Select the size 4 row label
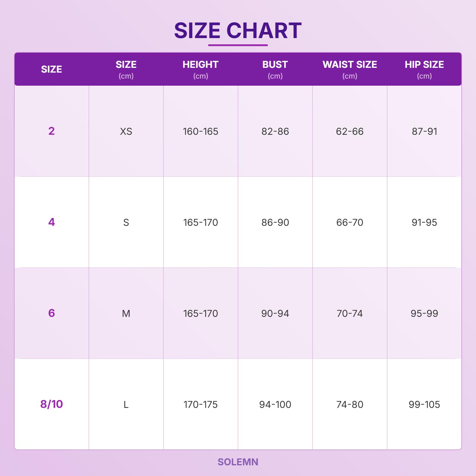The image size is (476, 476). (x=51, y=222)
